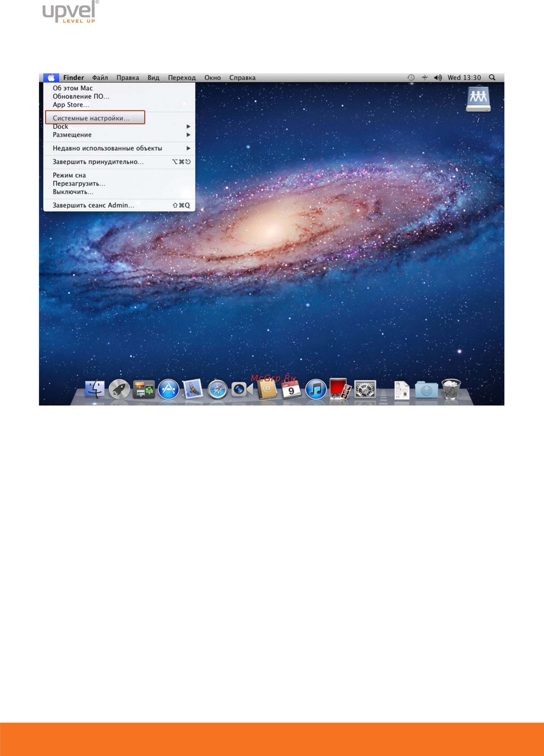Expand Недавно использованные объекты submenu
Screen dimensions: 544x756
coord(119,148)
